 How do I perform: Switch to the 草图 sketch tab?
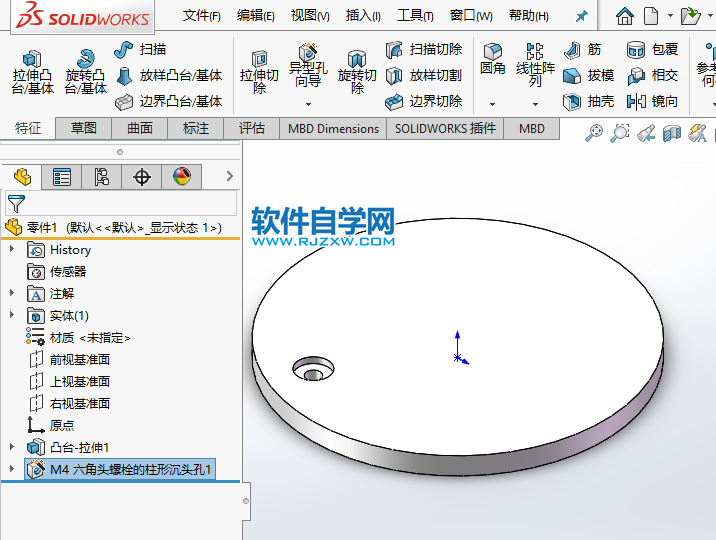84,128
